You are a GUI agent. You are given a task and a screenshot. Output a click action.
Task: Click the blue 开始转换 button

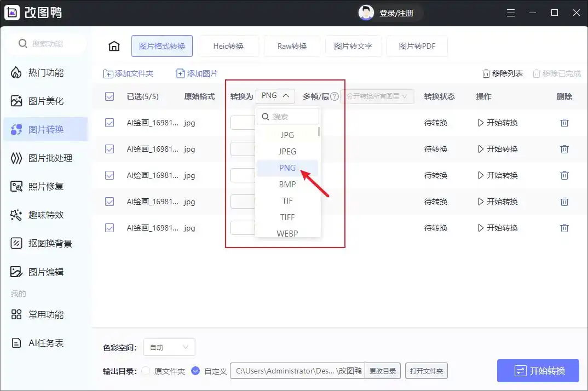(538, 371)
